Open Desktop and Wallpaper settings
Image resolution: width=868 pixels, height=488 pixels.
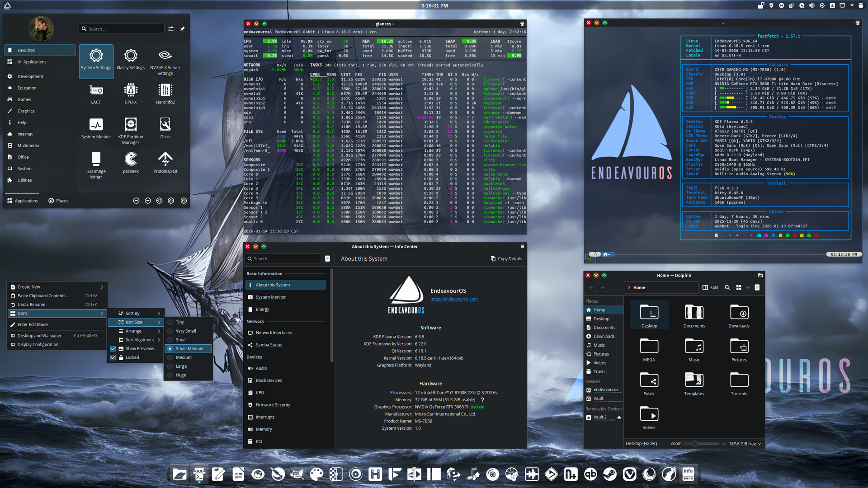point(57,336)
